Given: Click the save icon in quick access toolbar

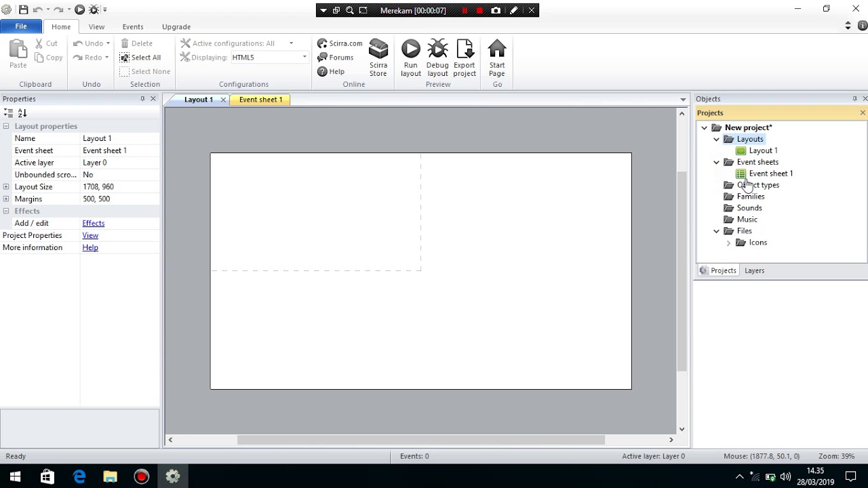Looking at the screenshot, I should [23, 9].
